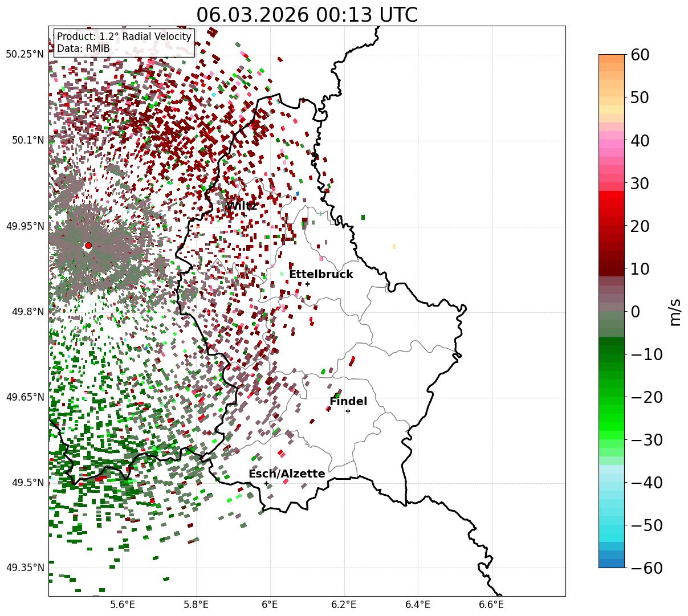This screenshot has height=616, width=688.
Task: Click the Esch/Alzette city label
Action: 287,474
